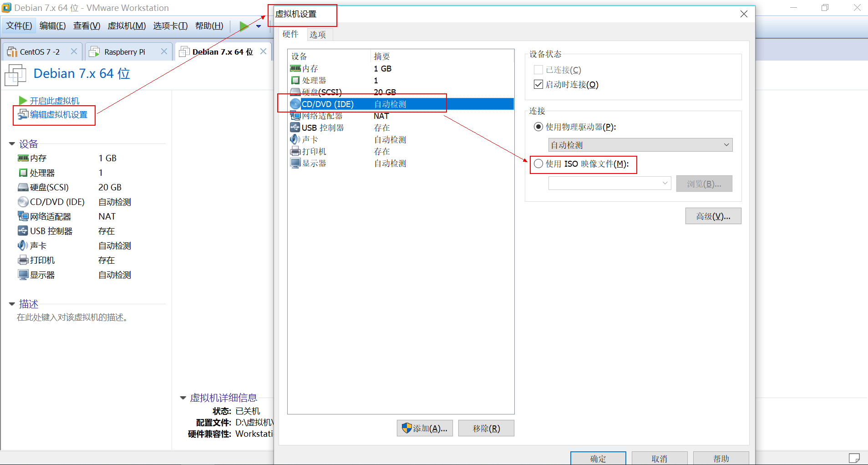Collapse the 描述 section in main window
868x465 pixels.
pyautogui.click(x=12, y=304)
